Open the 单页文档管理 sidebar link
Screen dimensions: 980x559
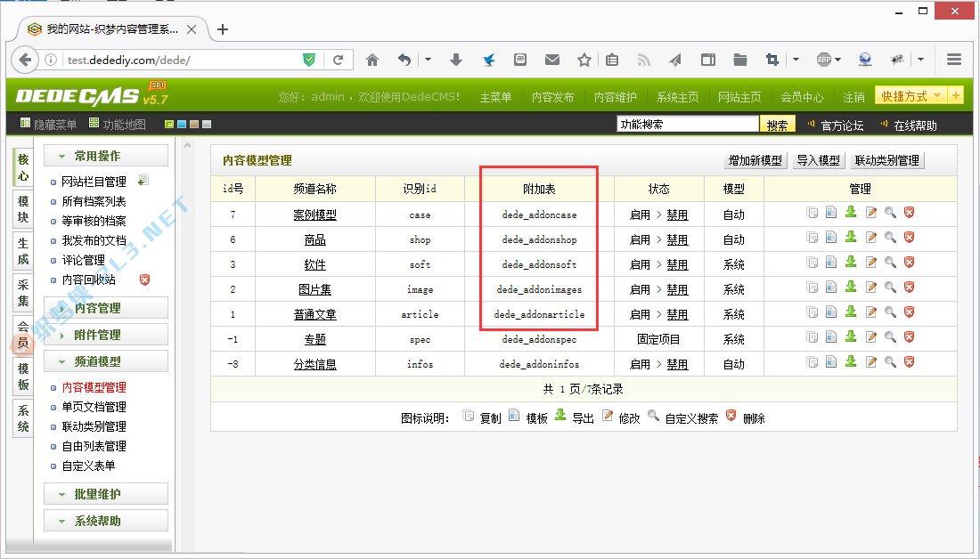pyautogui.click(x=94, y=407)
